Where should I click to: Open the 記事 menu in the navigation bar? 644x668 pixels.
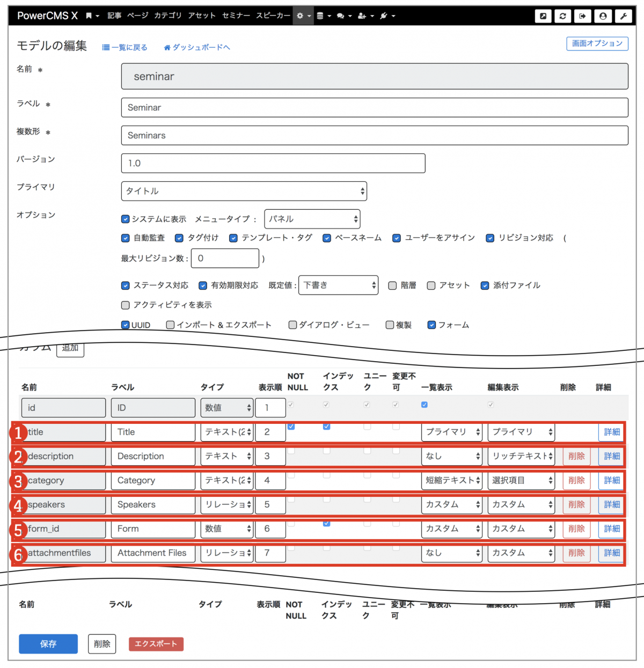point(114,16)
